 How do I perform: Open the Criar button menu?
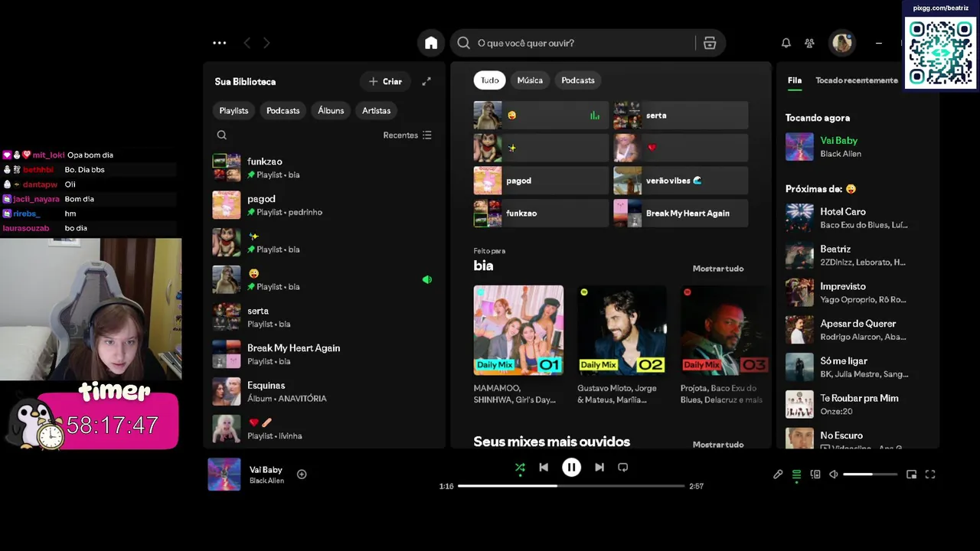point(385,81)
